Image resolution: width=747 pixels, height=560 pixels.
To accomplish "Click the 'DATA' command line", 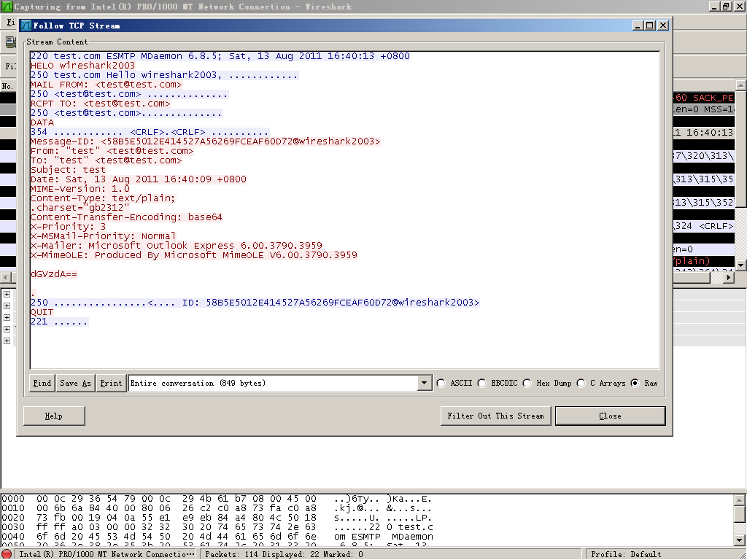I will point(42,122).
